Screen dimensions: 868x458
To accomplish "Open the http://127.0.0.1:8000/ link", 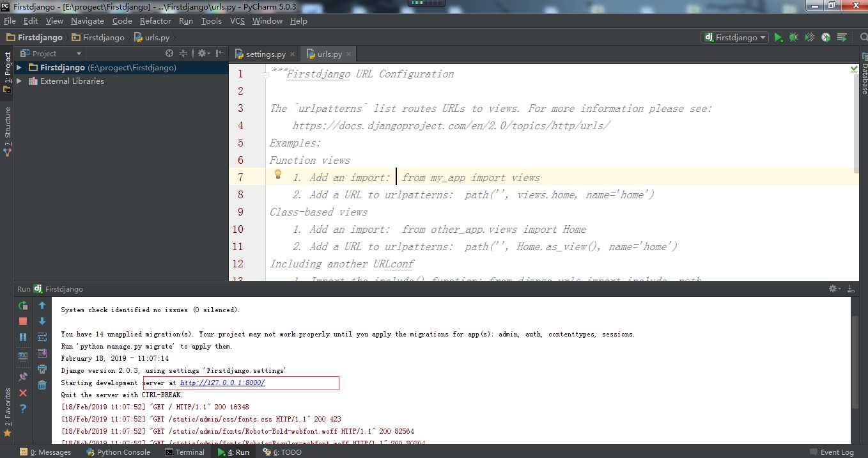I will pyautogui.click(x=222, y=383).
